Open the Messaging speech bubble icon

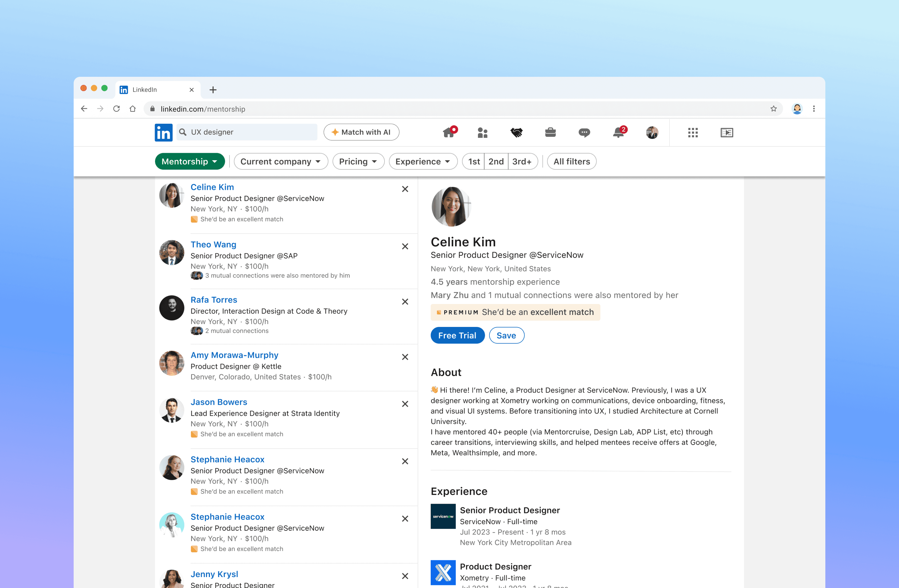pos(584,133)
